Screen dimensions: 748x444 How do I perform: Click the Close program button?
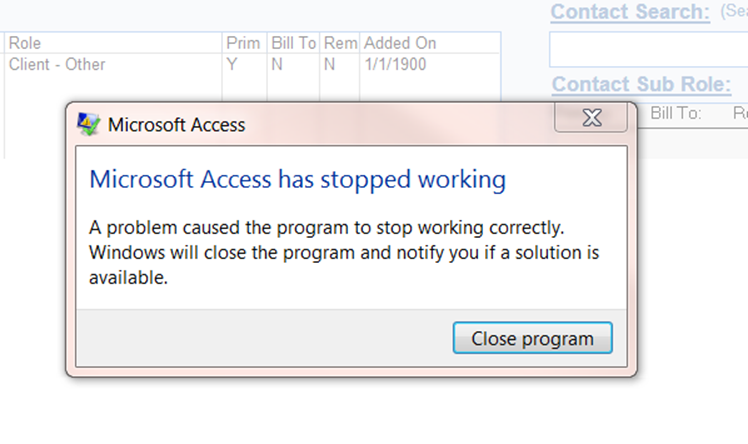(x=532, y=338)
